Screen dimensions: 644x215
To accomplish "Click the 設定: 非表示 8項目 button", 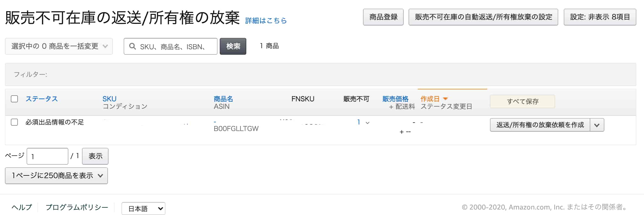I will [x=600, y=17].
